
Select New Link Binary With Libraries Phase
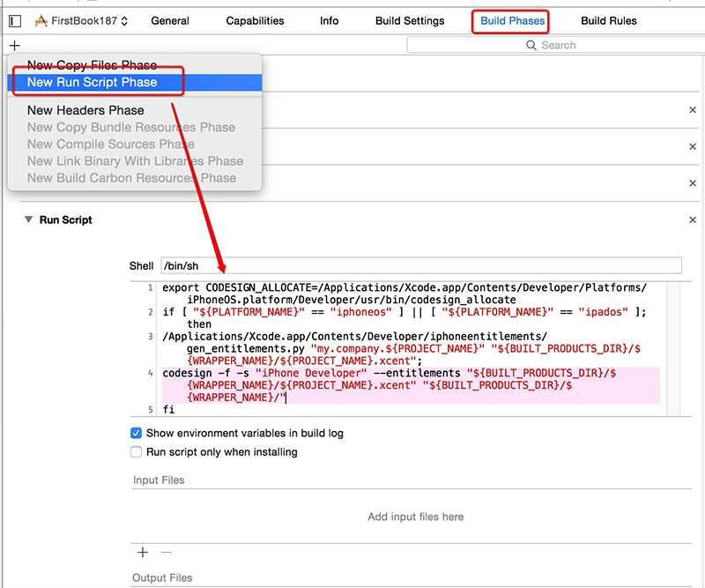135,161
